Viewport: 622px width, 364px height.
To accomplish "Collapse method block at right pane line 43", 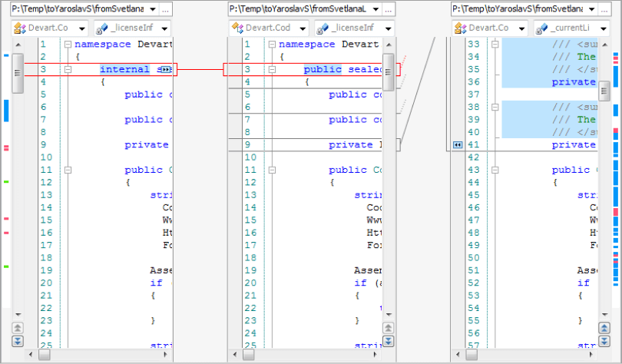I will pyautogui.click(x=495, y=170).
